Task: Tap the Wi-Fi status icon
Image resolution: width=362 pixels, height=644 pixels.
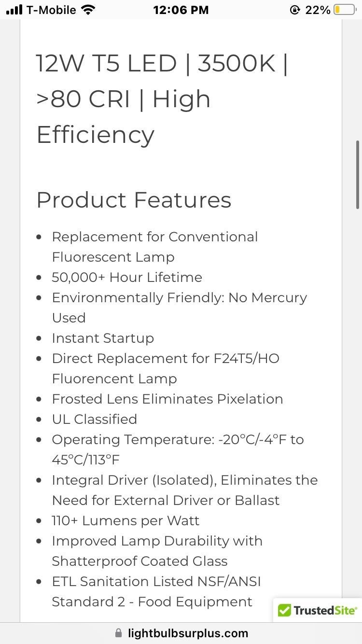Action: tap(88, 10)
